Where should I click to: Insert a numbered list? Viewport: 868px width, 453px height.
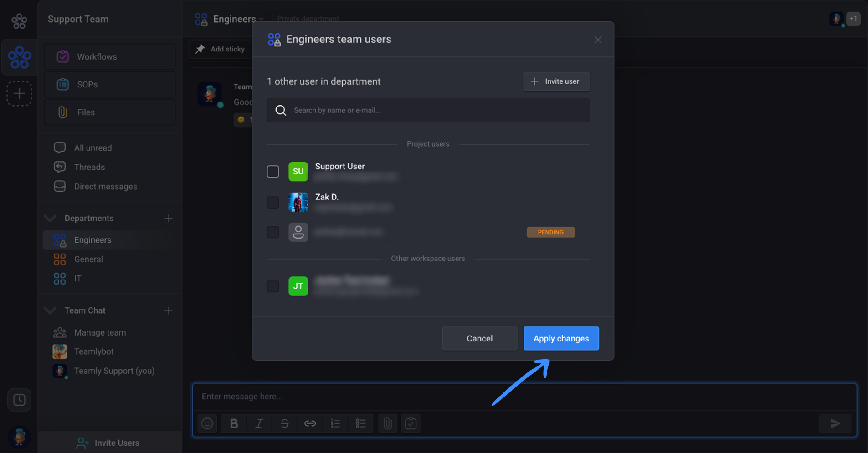(x=335, y=423)
